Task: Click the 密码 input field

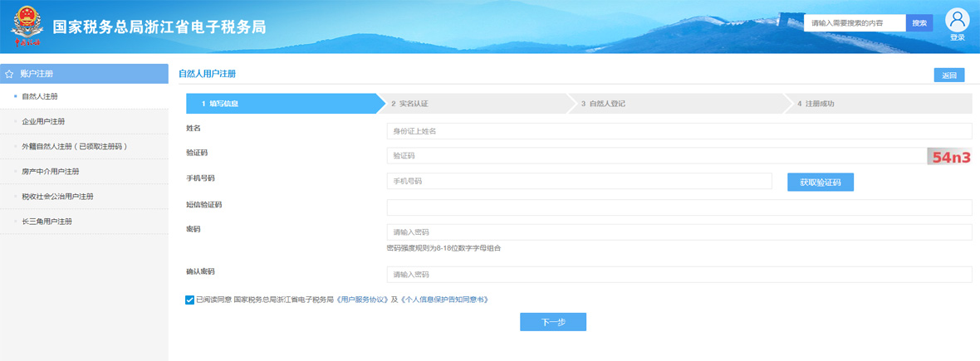Action: pos(679,232)
